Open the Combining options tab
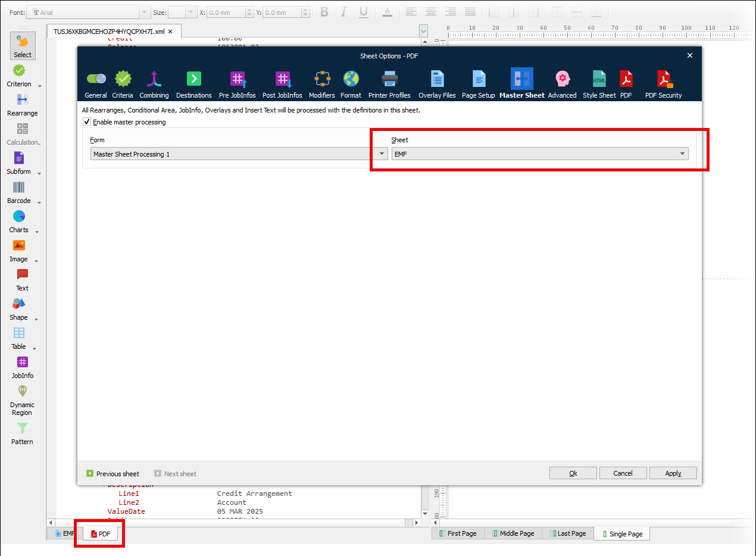This screenshot has width=756, height=556. tap(154, 84)
